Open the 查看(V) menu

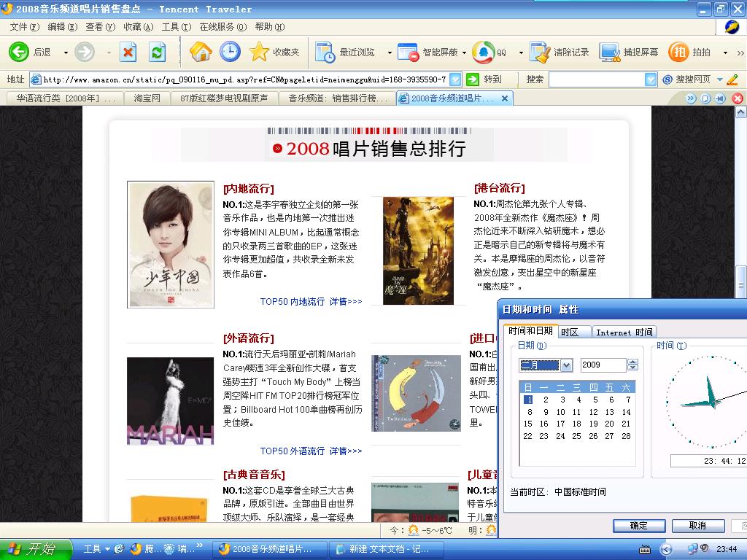tap(101, 27)
